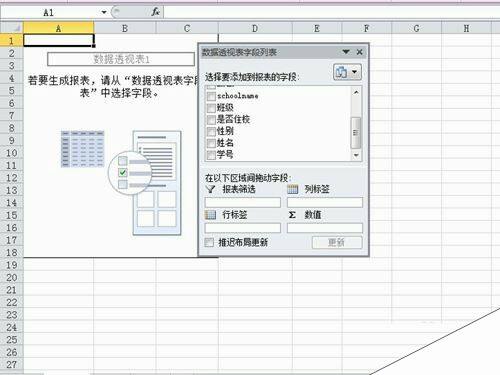Click the 列标签 drop area box
This screenshot has height=375, width=500.
(x=325, y=202)
